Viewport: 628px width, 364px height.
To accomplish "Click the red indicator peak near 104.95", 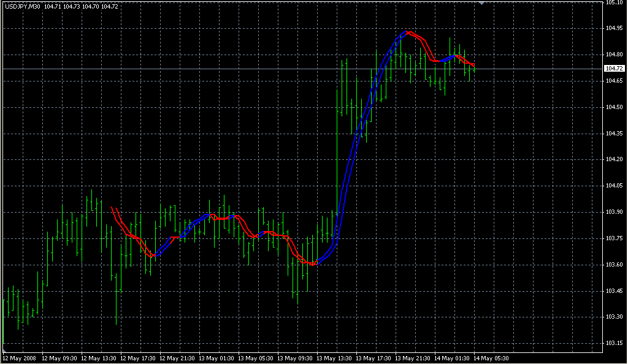I will point(408,32).
